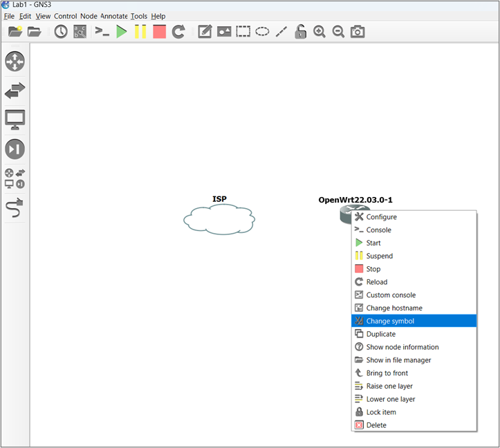Browse security devices sidebar icon
Image resolution: width=500 pixels, height=448 pixels.
point(15,149)
